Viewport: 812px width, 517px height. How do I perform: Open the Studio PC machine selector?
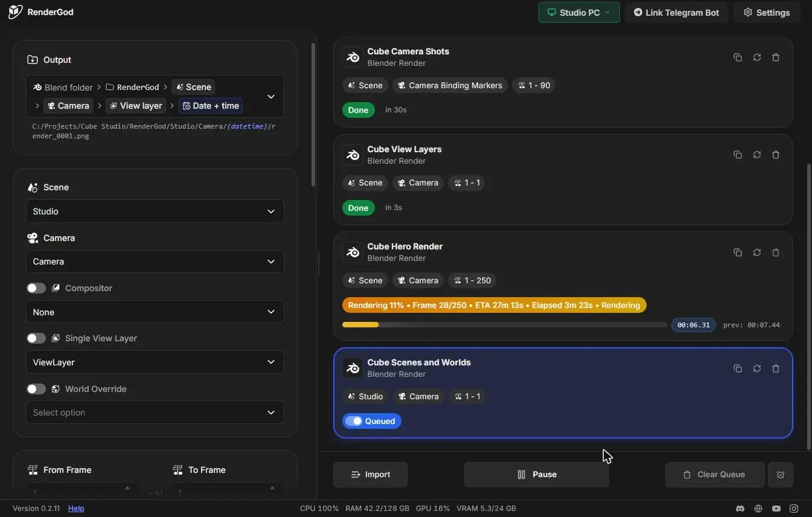point(579,12)
